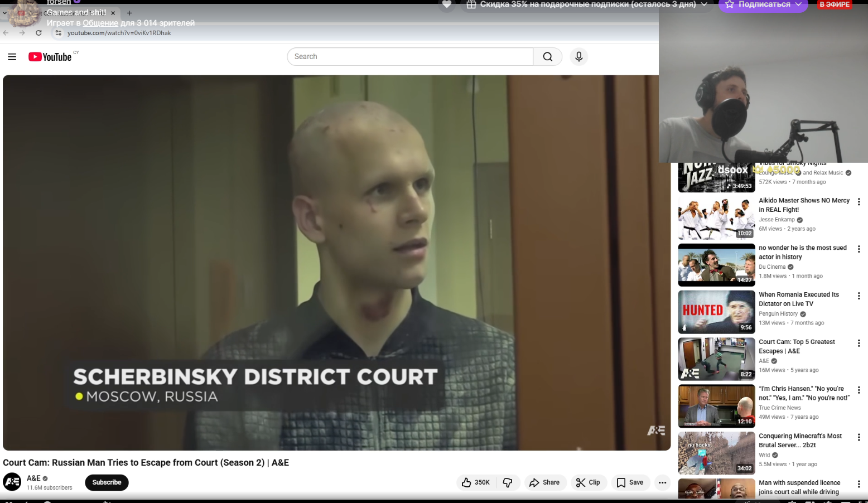Click '49M views · 7 years ago' text
Viewport: 868px width, 503px height.
pyautogui.click(x=789, y=417)
